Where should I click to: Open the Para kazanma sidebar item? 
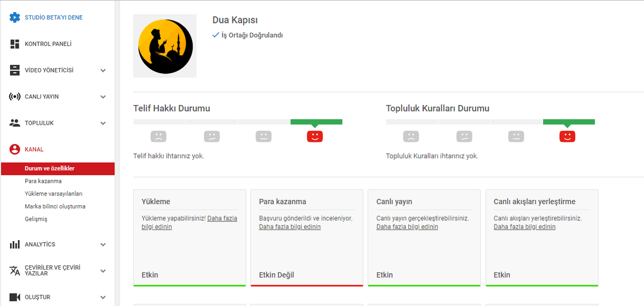click(43, 181)
